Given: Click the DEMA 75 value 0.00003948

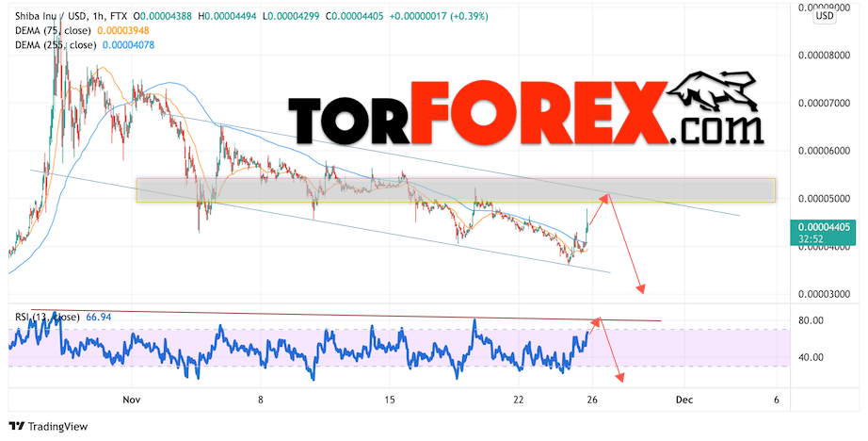Looking at the screenshot, I should tap(123, 31).
